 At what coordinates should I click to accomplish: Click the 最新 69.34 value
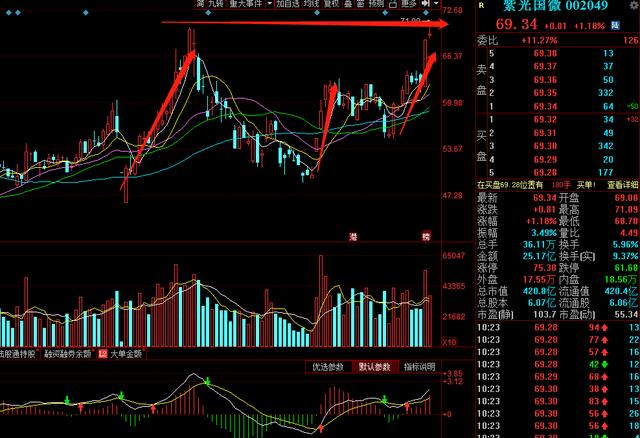pos(545,198)
